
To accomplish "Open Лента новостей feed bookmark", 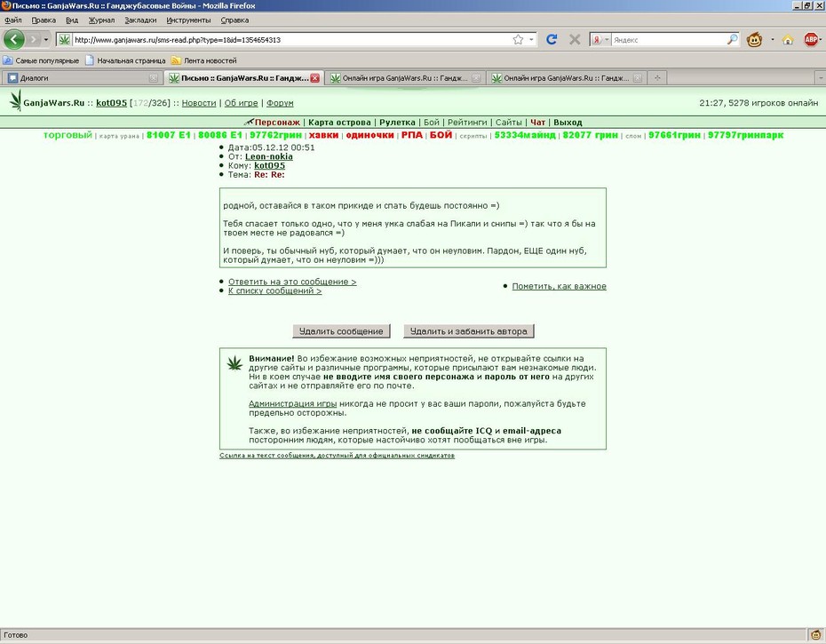I will pyautogui.click(x=204, y=60).
